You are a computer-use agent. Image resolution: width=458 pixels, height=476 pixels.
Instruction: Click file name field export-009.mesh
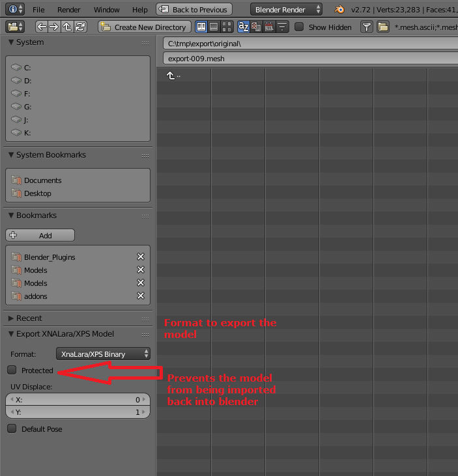310,59
